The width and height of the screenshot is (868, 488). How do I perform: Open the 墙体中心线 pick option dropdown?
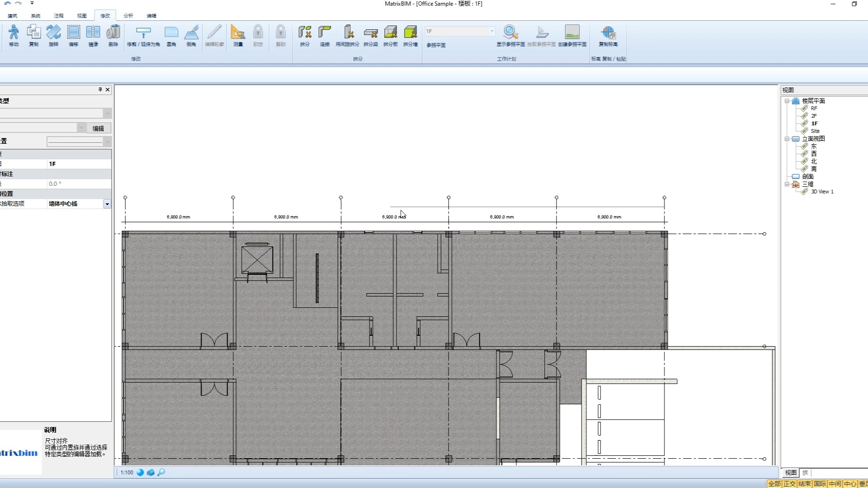[107, 204]
